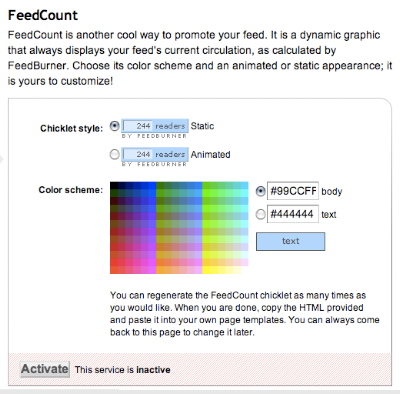Pick the orange swatch in bottom middle block
This screenshot has height=394, width=400.
[x=160, y=270]
